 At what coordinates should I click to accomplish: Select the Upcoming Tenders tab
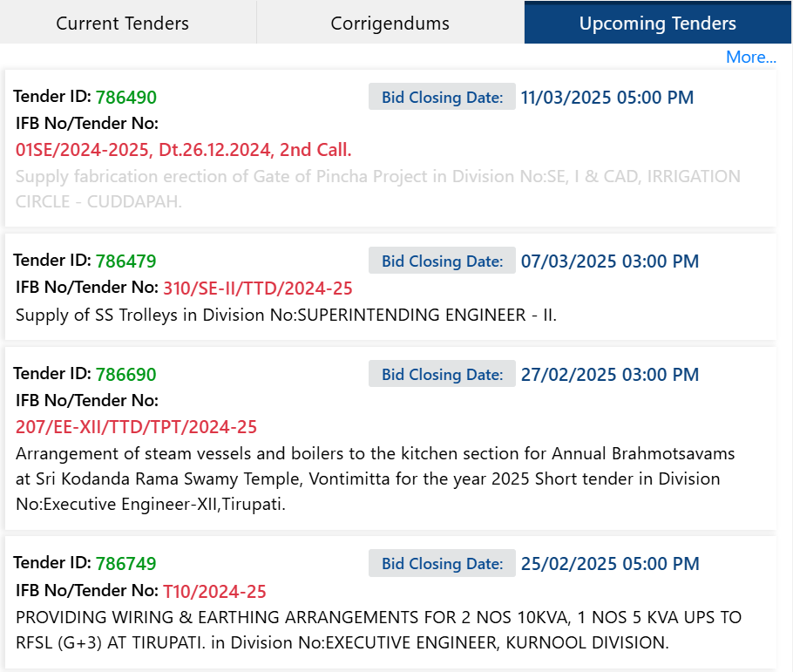pos(657,24)
